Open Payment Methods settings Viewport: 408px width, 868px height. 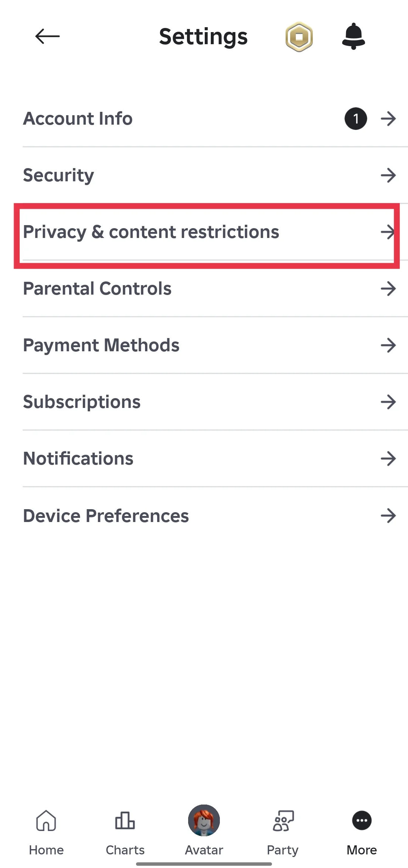point(101,345)
